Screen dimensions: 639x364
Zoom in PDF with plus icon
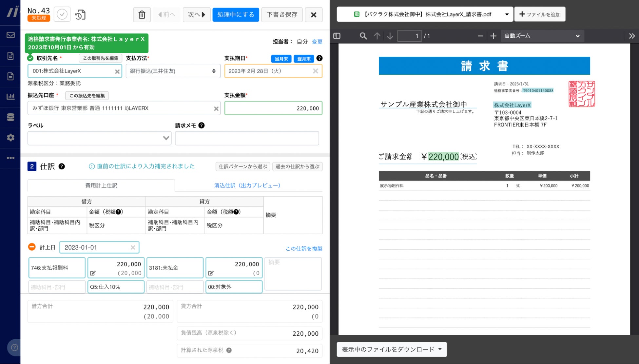point(493,36)
